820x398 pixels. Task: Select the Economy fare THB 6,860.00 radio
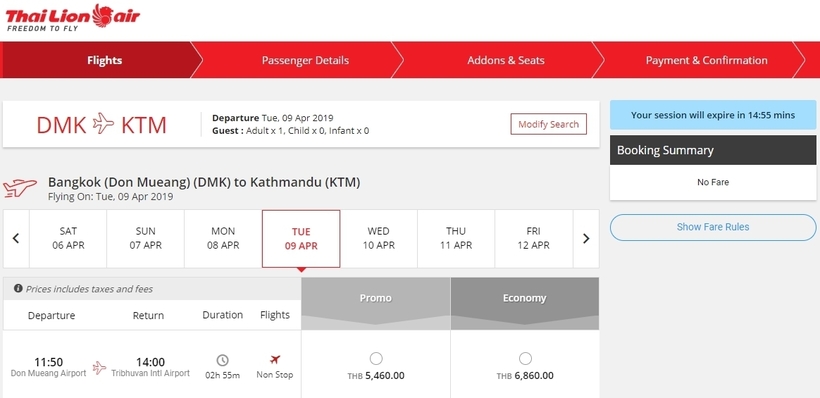pyautogui.click(x=525, y=358)
